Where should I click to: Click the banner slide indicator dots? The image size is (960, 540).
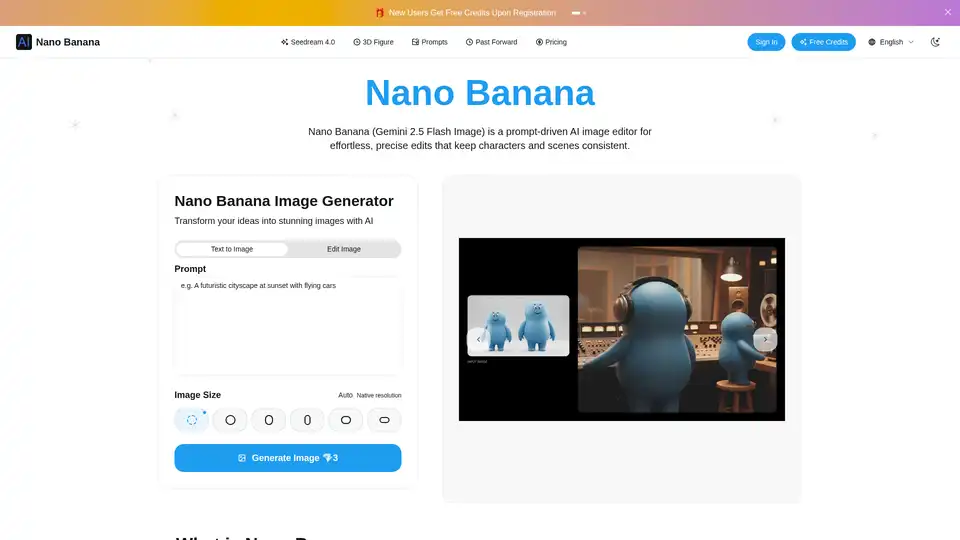[578, 13]
